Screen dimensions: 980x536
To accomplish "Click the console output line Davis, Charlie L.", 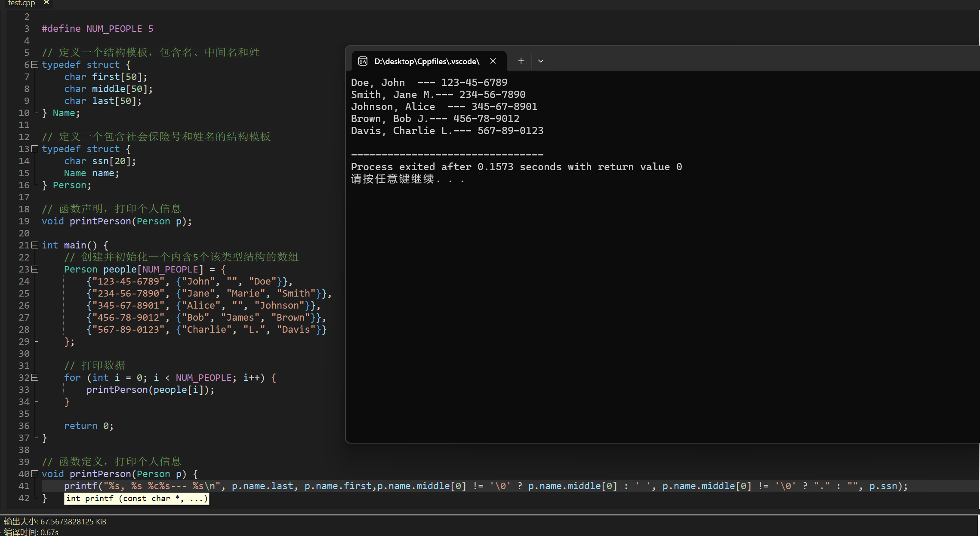I will pos(447,131).
